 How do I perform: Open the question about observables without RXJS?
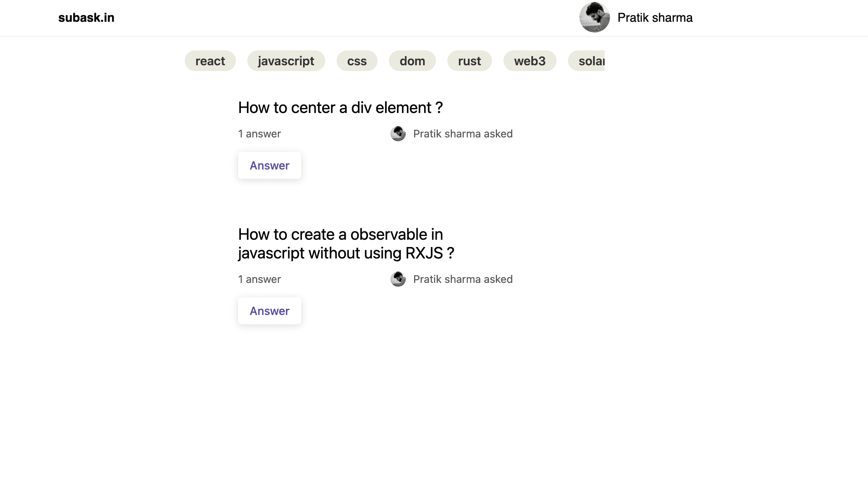(346, 244)
